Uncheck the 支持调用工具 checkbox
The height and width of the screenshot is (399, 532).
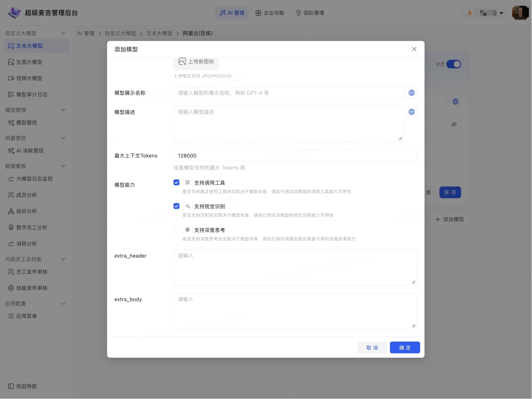pyautogui.click(x=176, y=183)
